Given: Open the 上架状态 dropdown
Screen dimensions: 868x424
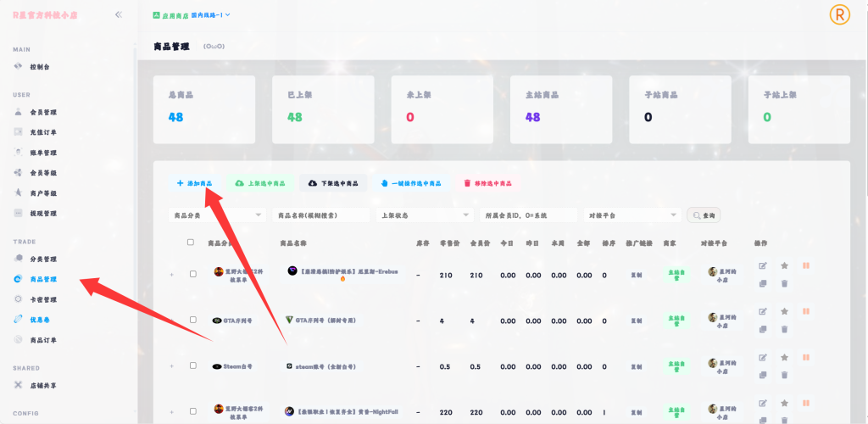Looking at the screenshot, I should (424, 215).
